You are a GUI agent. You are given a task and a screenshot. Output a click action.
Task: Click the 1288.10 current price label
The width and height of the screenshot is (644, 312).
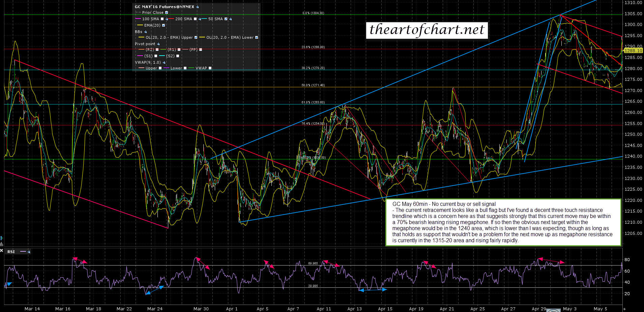point(633,51)
